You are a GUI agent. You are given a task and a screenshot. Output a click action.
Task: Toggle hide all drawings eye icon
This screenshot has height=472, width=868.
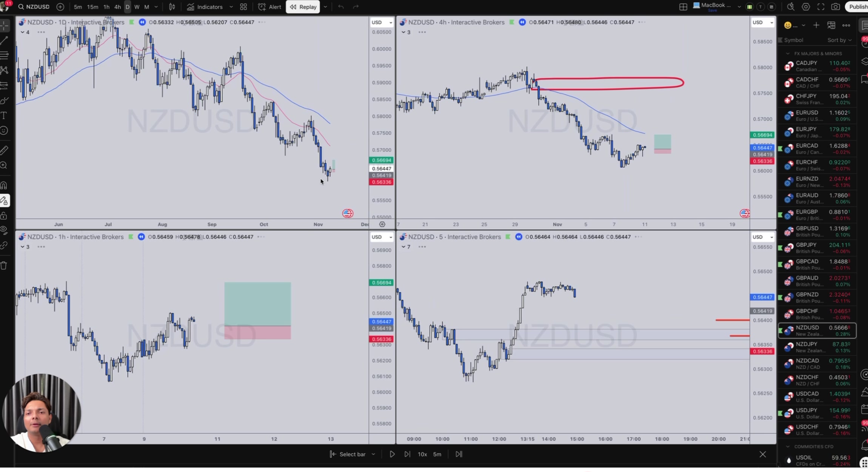coord(4,230)
